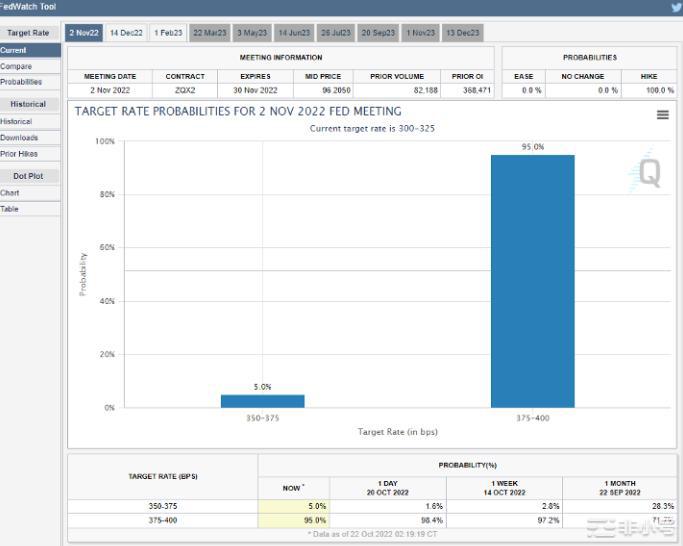Open the chart hamburger menu icon

click(x=662, y=115)
